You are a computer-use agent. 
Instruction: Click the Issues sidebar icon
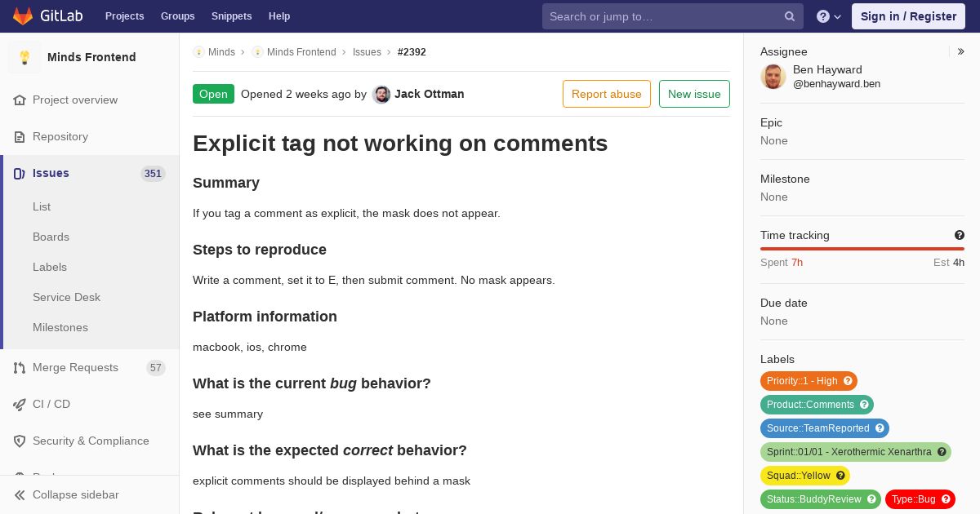[x=20, y=173]
